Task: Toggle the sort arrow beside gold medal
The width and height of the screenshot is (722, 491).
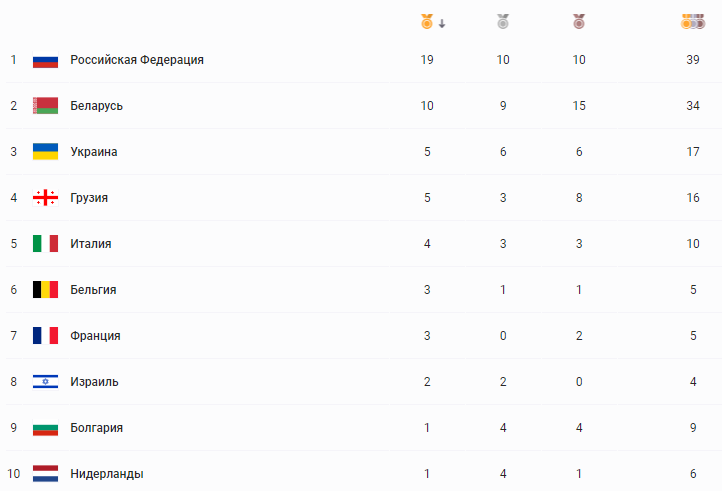Action: [442, 23]
